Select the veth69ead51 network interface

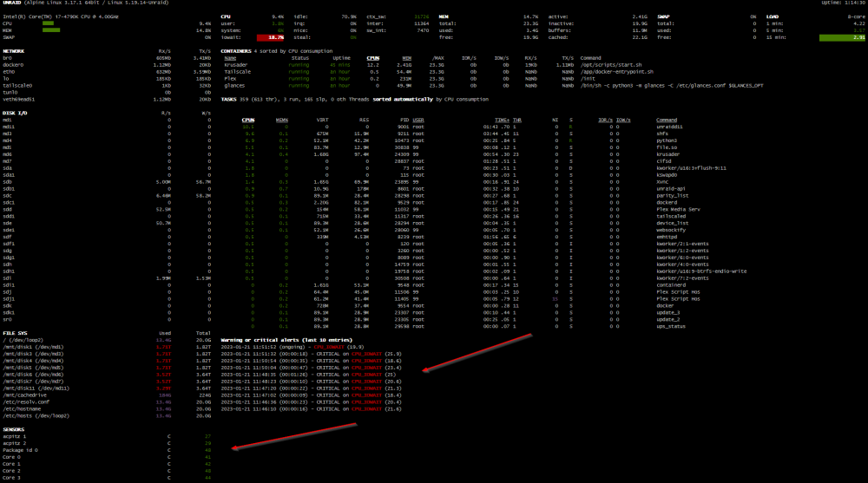click(107, 100)
